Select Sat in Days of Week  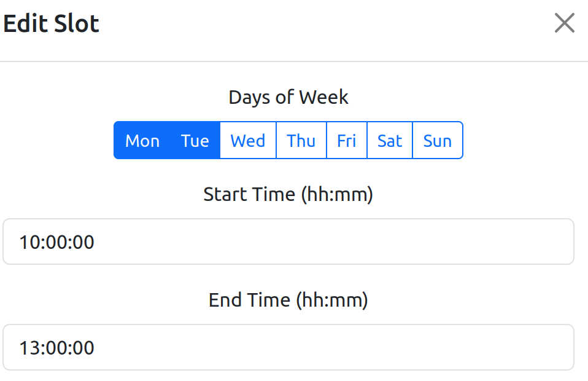click(390, 140)
